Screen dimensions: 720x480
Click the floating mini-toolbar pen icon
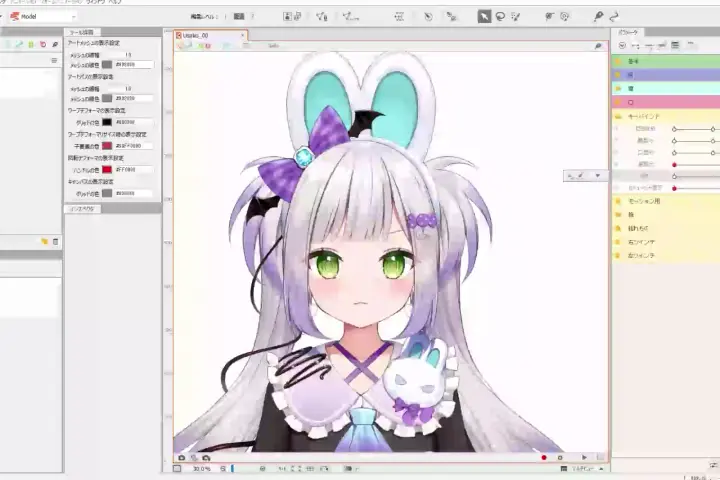580,175
